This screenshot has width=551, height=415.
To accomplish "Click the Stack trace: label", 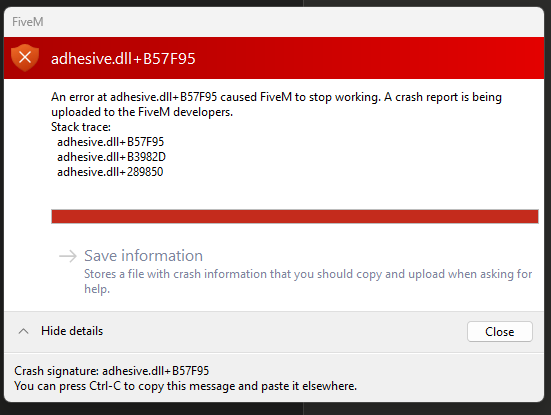I will [81, 127].
